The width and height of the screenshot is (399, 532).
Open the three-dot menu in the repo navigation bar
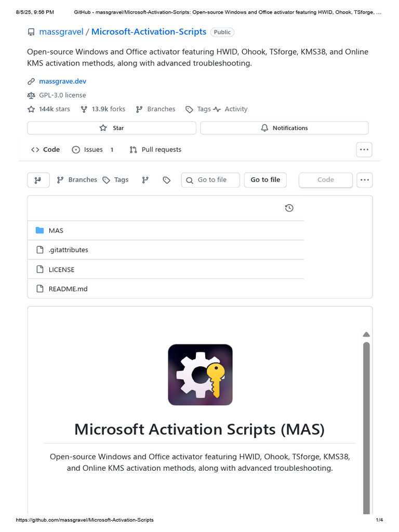coord(364,150)
